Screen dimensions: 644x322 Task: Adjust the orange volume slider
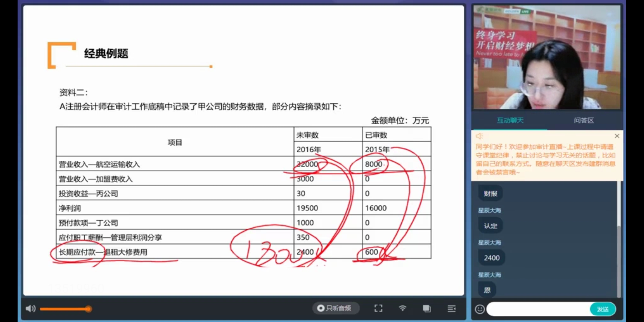tap(88, 309)
